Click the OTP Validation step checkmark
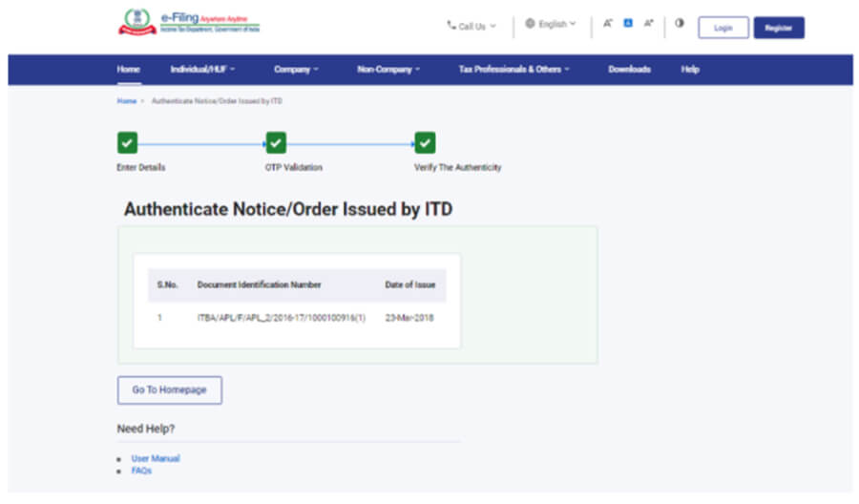This screenshot has width=859, height=504. (276, 143)
